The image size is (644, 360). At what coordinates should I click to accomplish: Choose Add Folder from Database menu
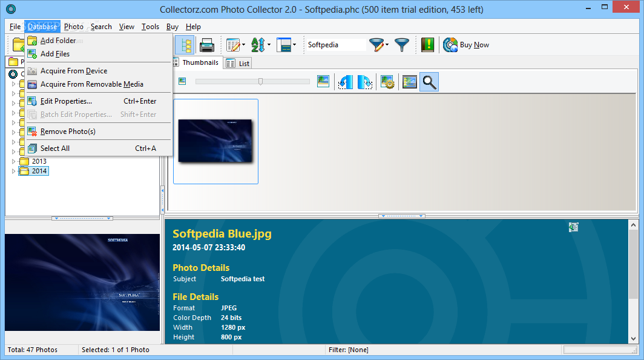click(x=98, y=41)
